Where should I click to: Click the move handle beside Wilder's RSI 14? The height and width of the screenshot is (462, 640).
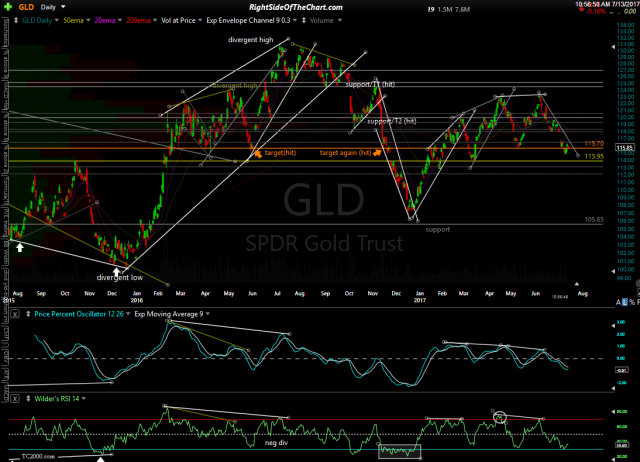point(28,399)
